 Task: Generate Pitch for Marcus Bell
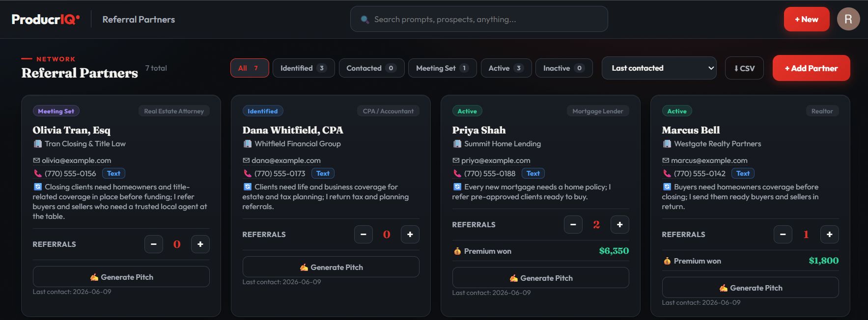(751, 288)
